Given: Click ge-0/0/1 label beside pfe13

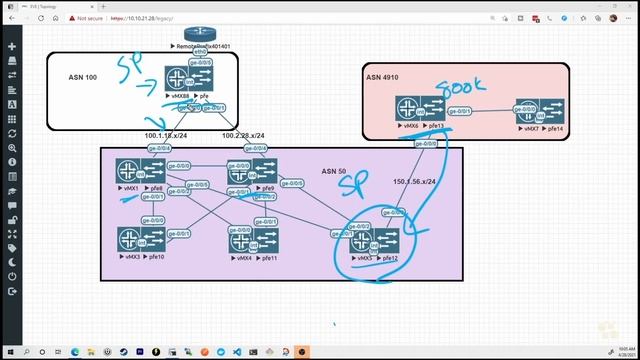Looking at the screenshot, I should pyautogui.click(x=460, y=111).
